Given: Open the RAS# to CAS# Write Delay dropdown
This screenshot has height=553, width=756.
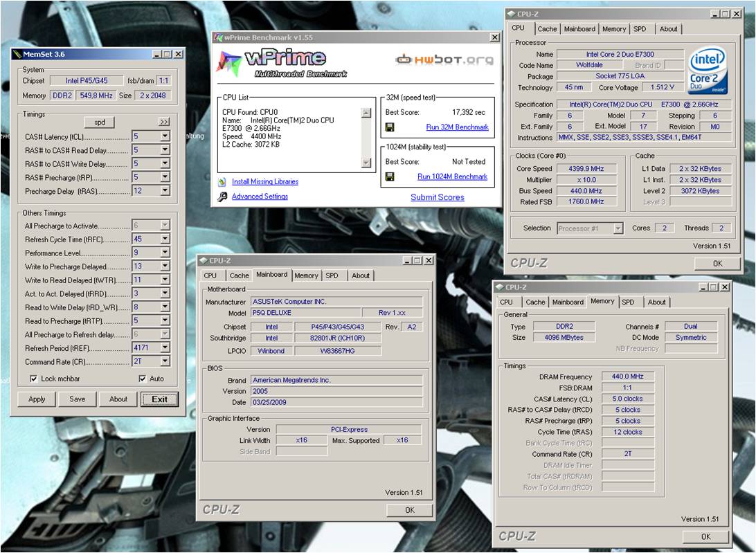Looking at the screenshot, I should click(x=165, y=163).
